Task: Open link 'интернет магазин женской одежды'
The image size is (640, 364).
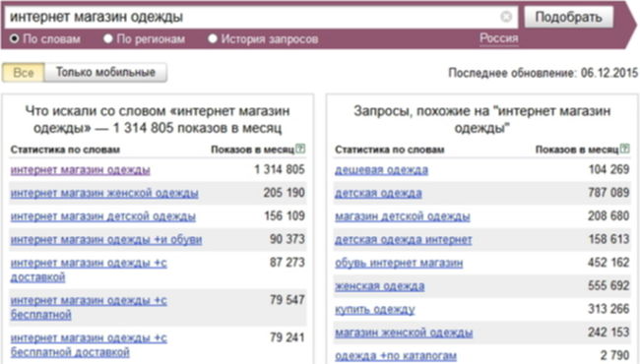Action: coord(104,193)
